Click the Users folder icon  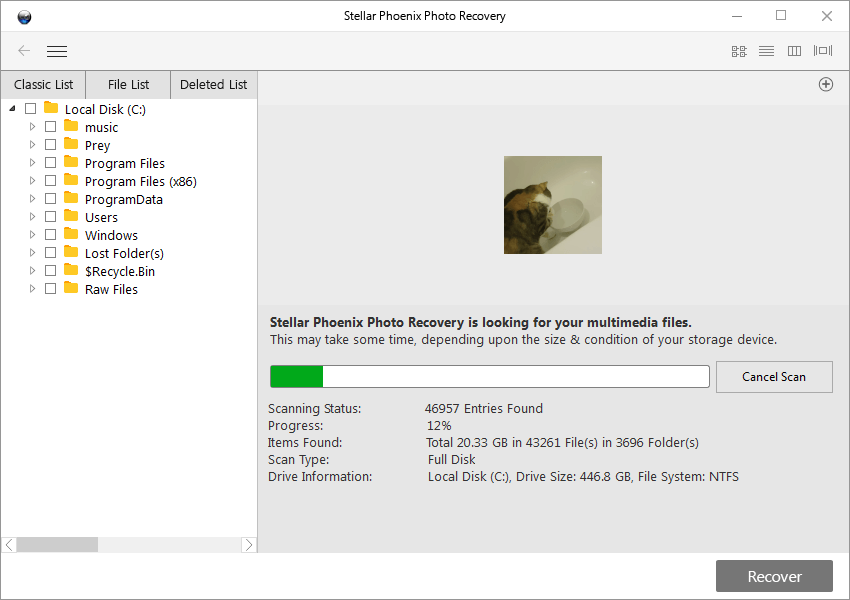[x=71, y=216]
